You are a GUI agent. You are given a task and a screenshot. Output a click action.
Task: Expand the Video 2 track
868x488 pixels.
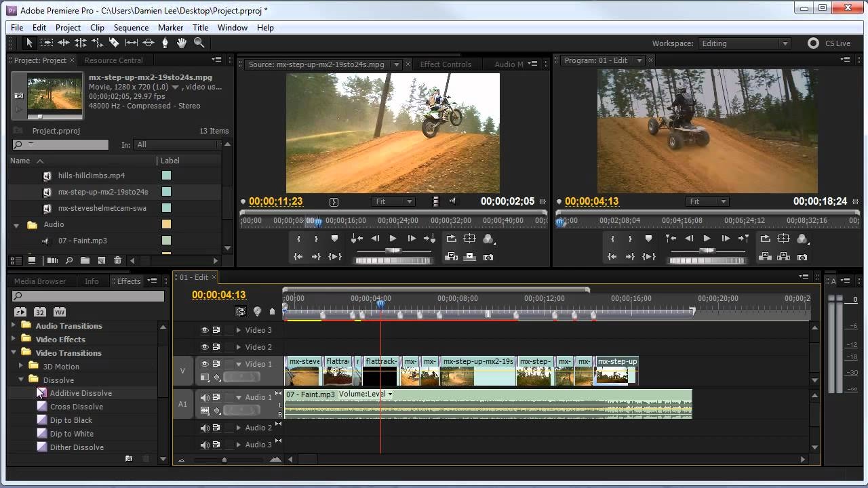[238, 347]
